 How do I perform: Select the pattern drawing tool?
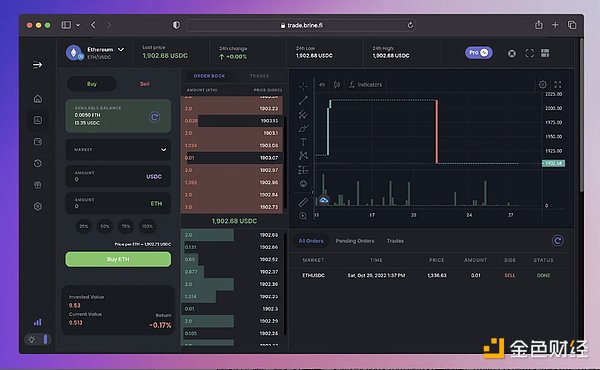[303, 156]
